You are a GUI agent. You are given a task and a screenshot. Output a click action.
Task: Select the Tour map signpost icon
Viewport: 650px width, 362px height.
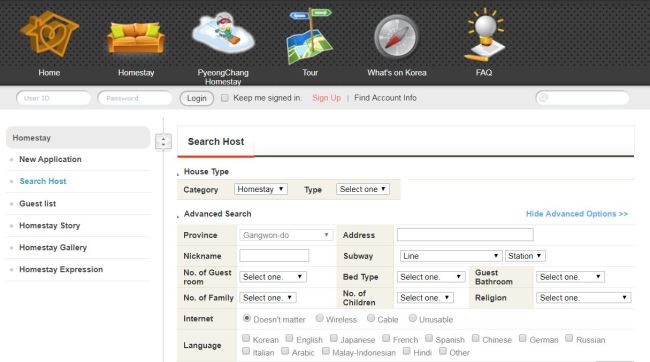click(310, 36)
